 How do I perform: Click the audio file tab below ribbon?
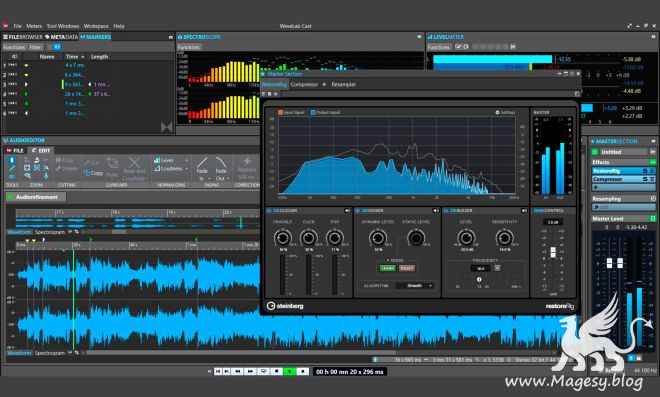coord(36,197)
